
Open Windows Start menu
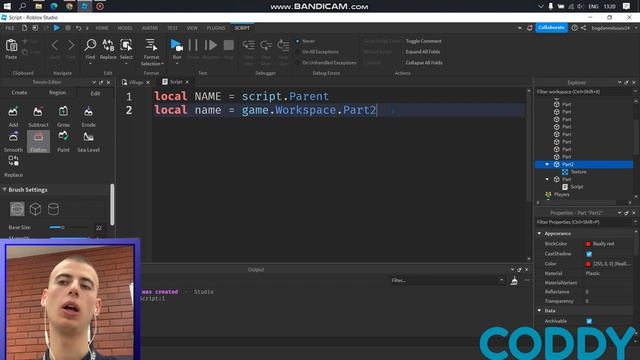pos(7,6)
